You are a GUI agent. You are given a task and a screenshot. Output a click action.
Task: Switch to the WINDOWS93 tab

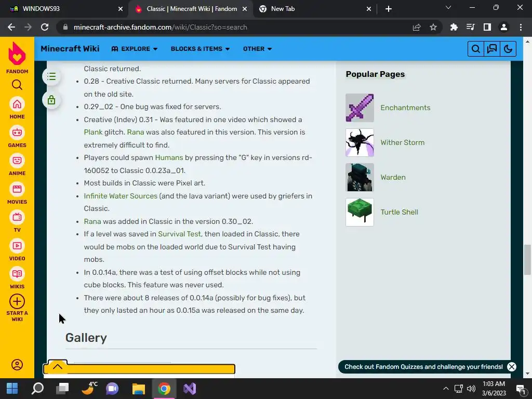(64, 9)
